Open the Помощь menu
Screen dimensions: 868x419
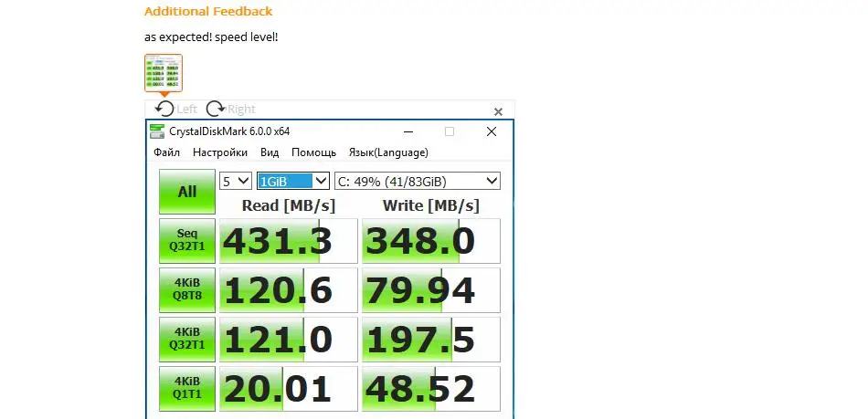tap(314, 152)
